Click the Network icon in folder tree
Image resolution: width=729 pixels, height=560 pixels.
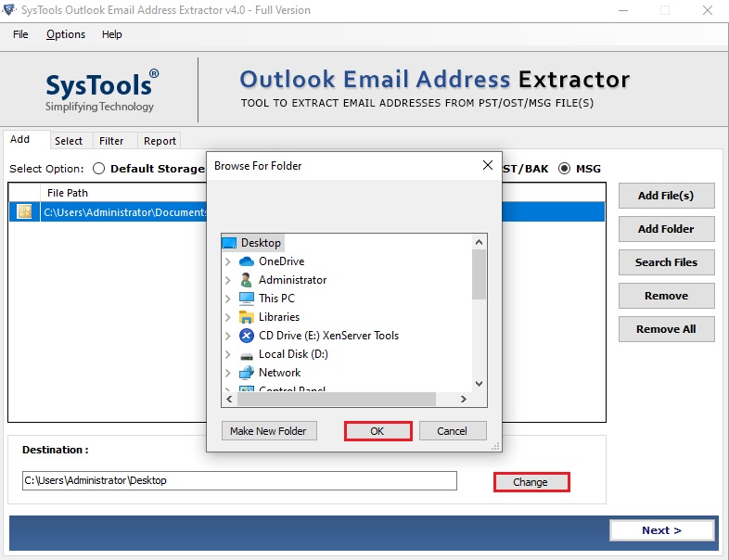[247, 373]
